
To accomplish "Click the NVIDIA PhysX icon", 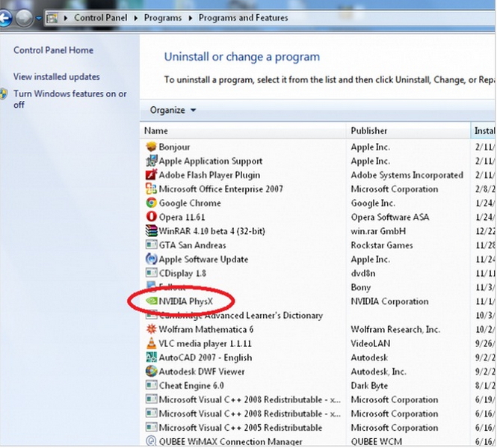I will pyautogui.click(x=151, y=301).
